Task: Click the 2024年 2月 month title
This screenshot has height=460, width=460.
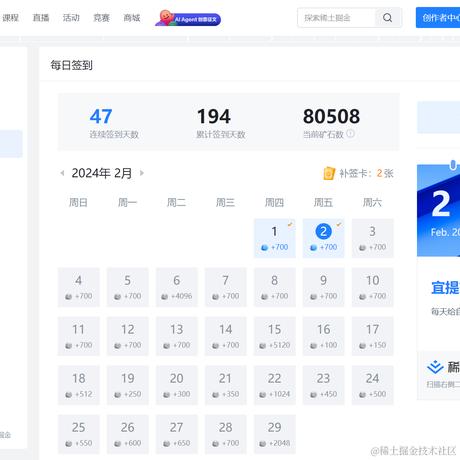Action: (x=102, y=173)
